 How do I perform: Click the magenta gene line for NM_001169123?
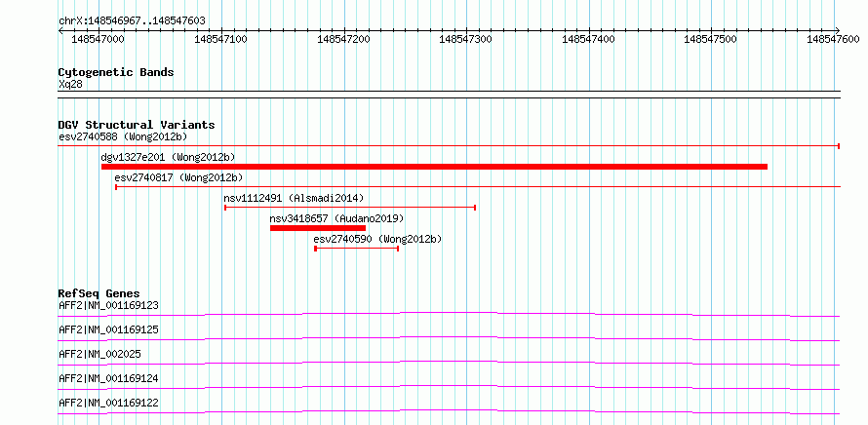tap(449, 313)
